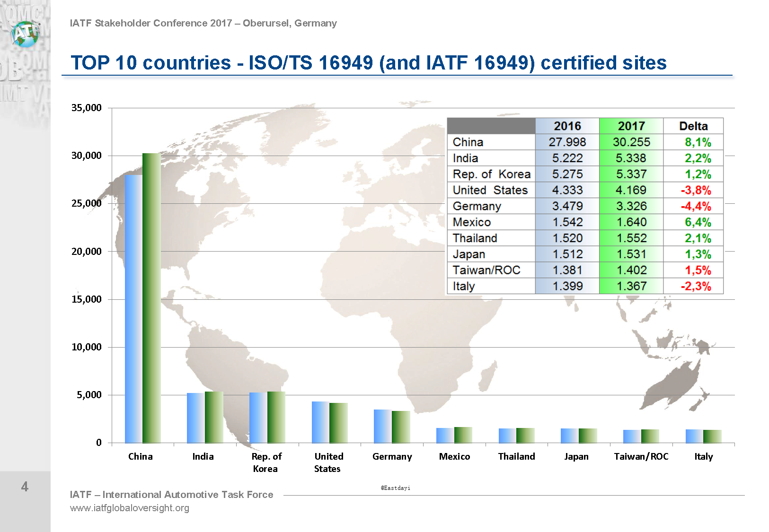The image size is (769, 532).
Task: Click the China row label in table
Action: (468, 142)
